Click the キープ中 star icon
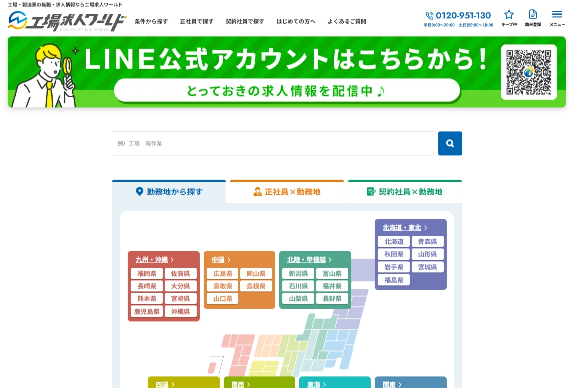This screenshot has height=388, width=588. 509,15
